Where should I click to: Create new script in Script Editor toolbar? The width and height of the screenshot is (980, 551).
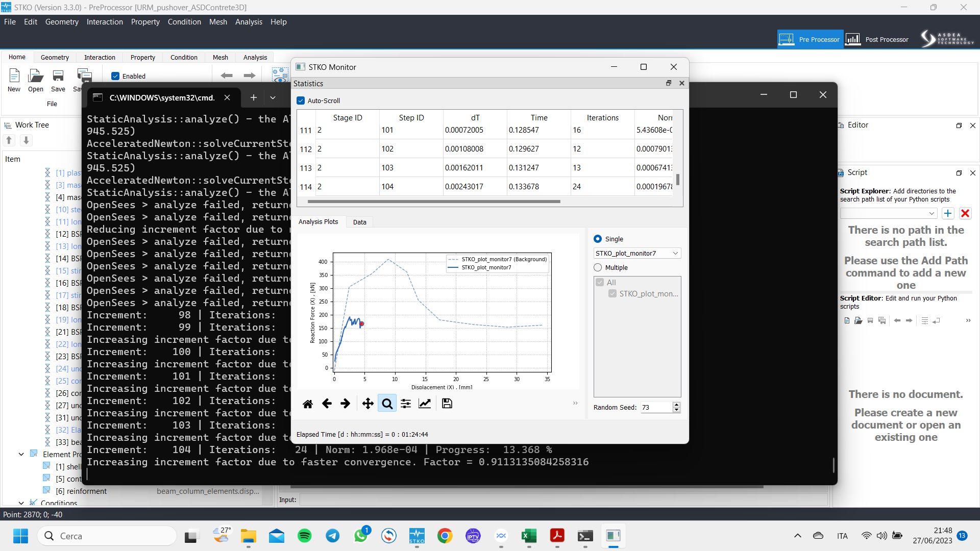point(847,320)
